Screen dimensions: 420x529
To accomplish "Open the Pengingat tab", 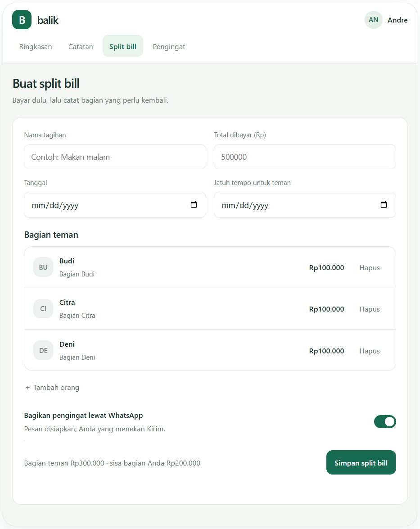I will point(169,46).
